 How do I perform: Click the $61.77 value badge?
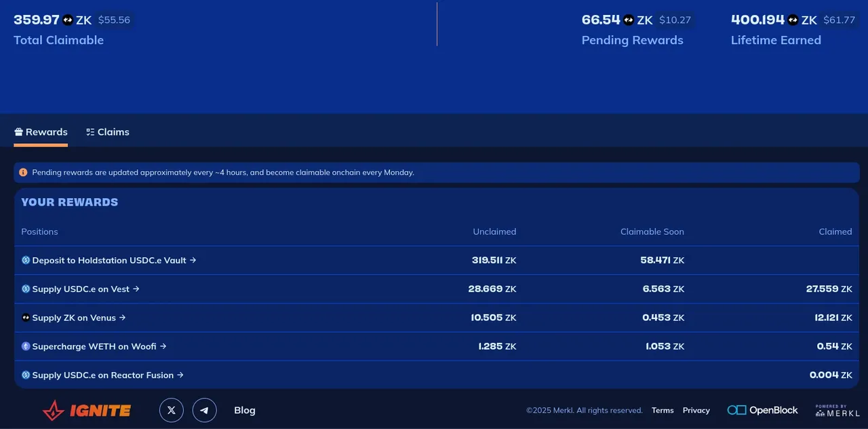pyautogui.click(x=839, y=20)
